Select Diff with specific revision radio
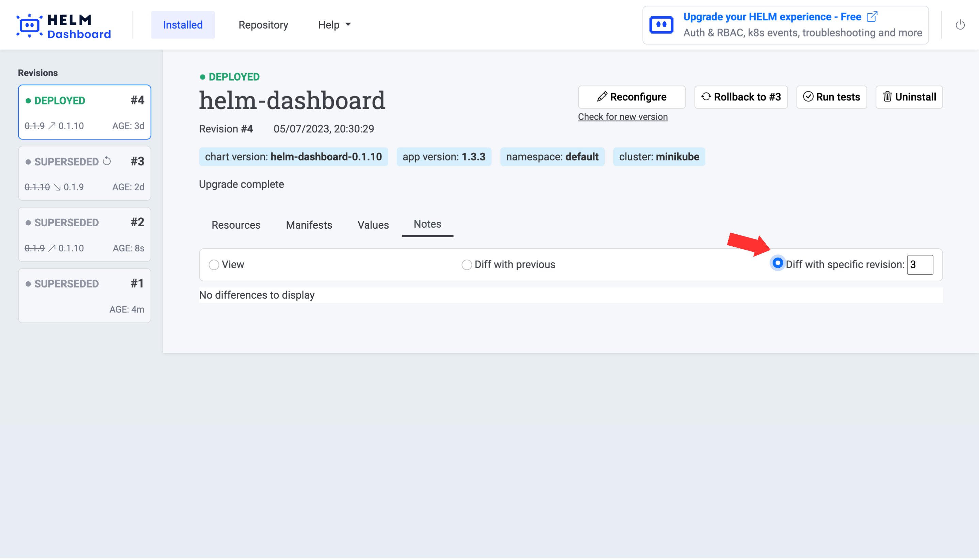 point(777,263)
